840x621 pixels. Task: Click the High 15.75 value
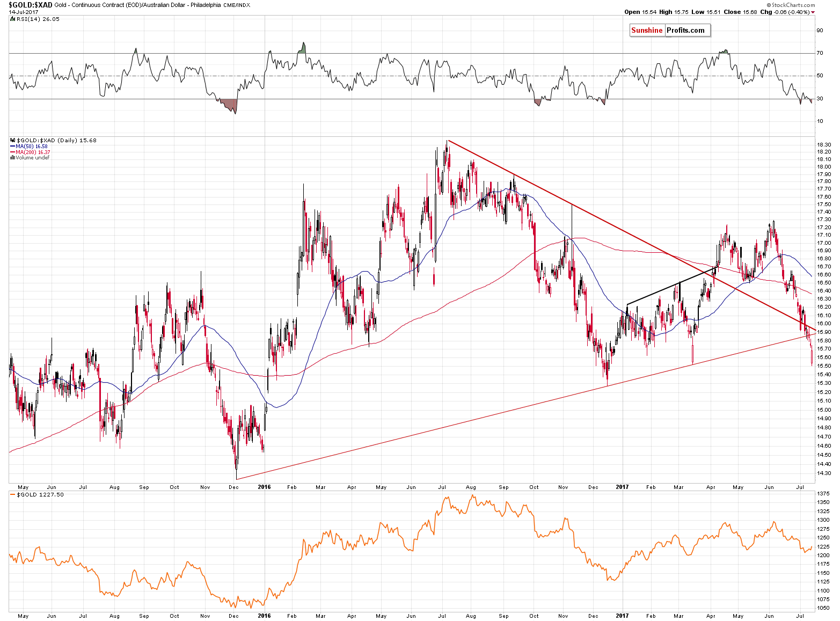click(x=675, y=12)
